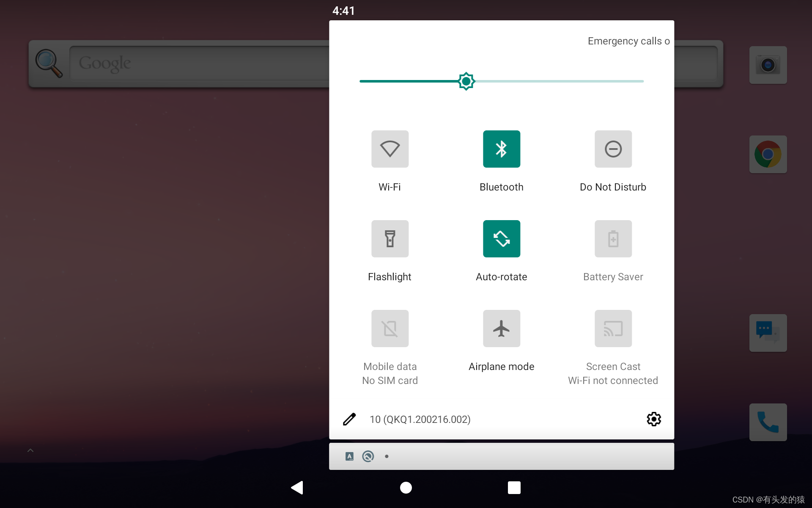Open the Screen Cast tile
Viewport: 812px width, 508px height.
click(613, 329)
